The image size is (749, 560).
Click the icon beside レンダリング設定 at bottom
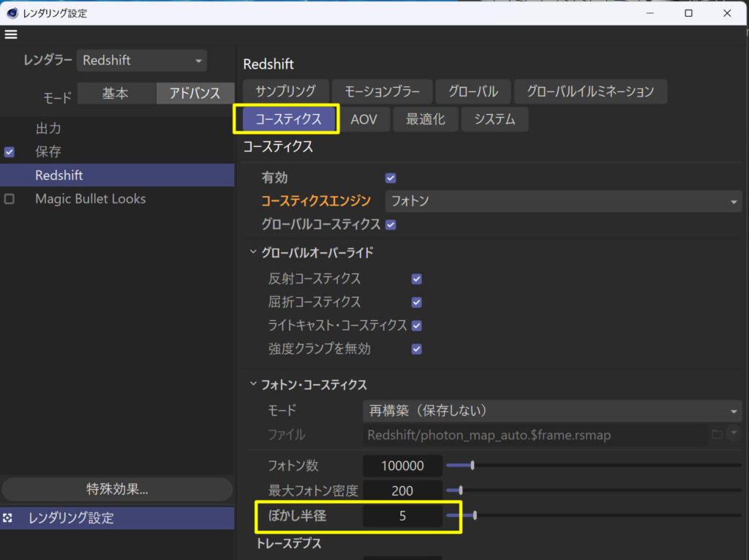click(x=7, y=518)
